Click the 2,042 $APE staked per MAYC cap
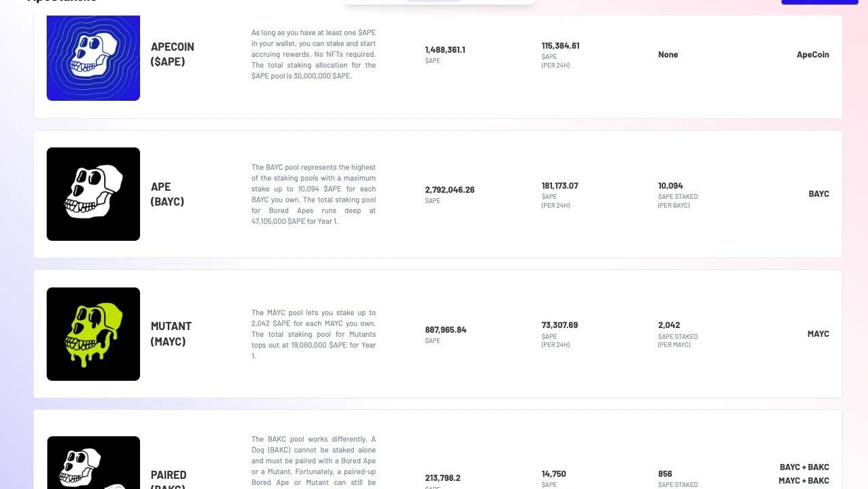The height and width of the screenshot is (489, 868). click(669, 325)
